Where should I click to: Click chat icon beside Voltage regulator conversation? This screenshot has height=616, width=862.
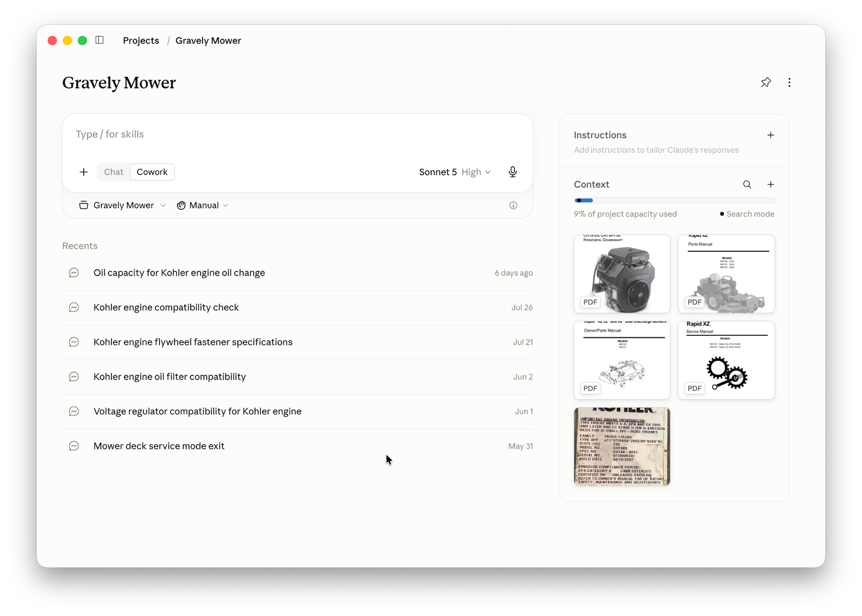coord(74,411)
